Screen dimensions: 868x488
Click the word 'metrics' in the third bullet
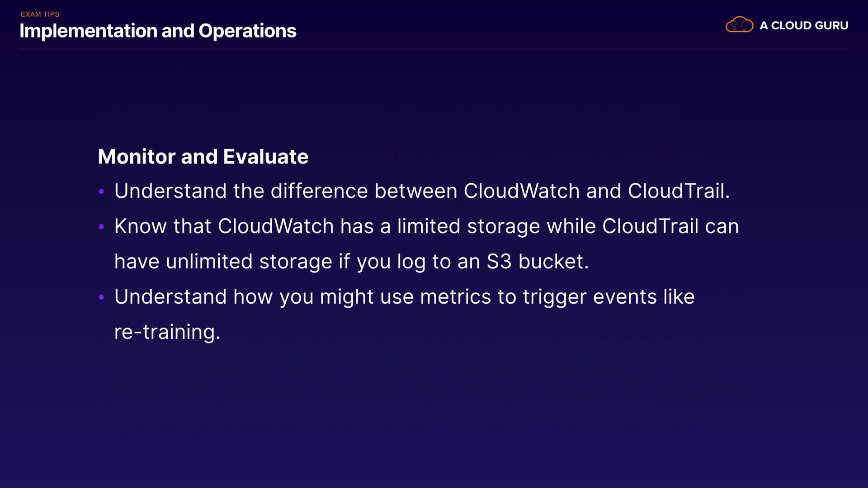tap(455, 297)
